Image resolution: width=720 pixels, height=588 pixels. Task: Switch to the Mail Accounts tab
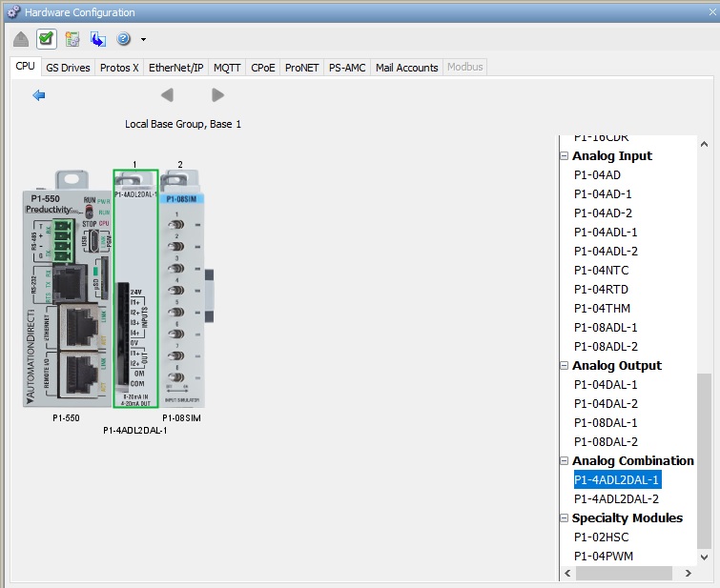(x=407, y=68)
